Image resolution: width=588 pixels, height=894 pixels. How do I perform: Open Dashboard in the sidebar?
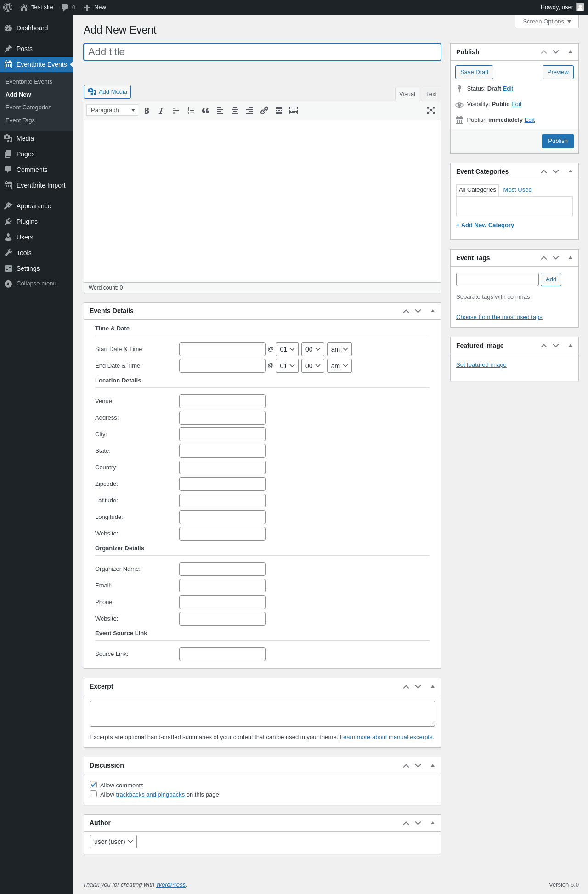(x=37, y=28)
